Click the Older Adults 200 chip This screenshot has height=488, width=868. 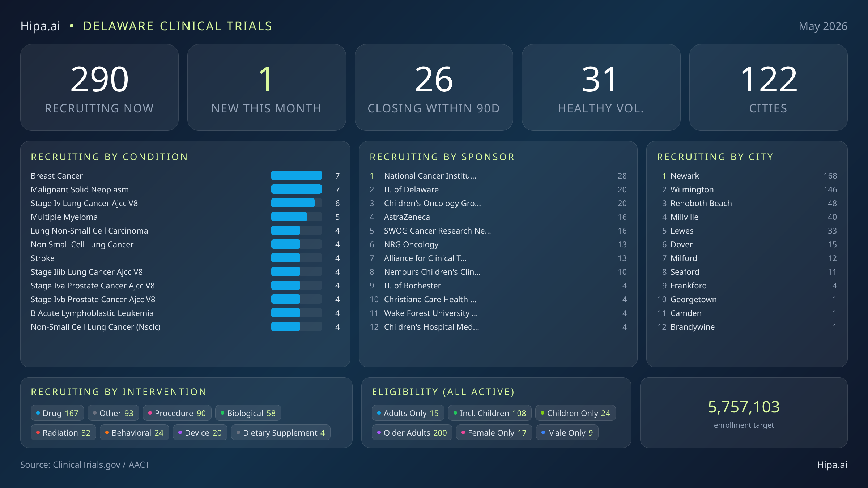tap(412, 432)
